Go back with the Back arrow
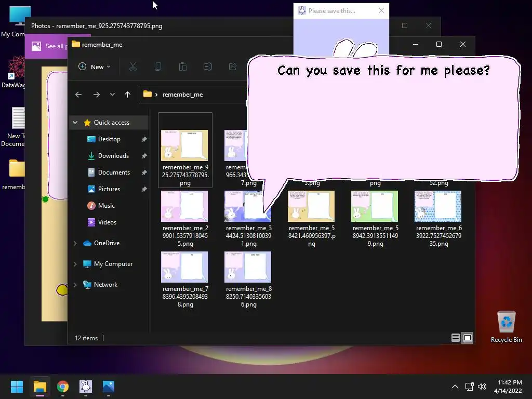This screenshot has width=532, height=399. (78, 95)
